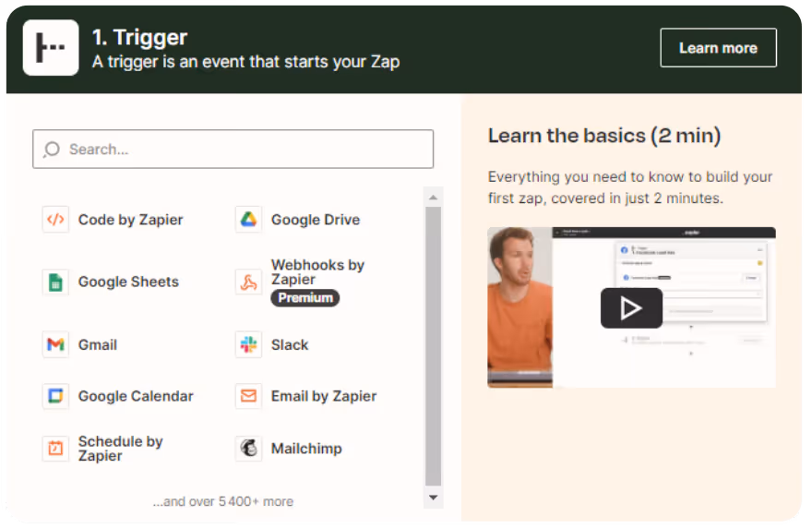Image resolution: width=812 pixels, height=528 pixels.
Task: Select the Google Drive label
Action: click(x=316, y=220)
